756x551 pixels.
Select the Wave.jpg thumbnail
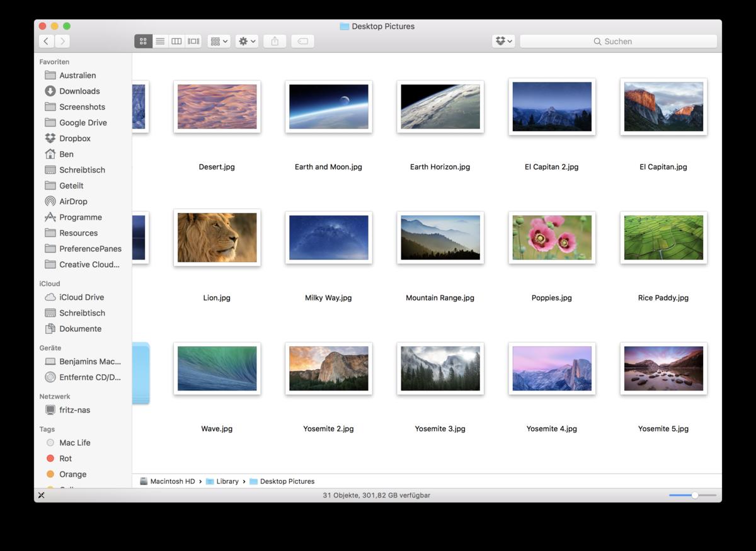(217, 368)
